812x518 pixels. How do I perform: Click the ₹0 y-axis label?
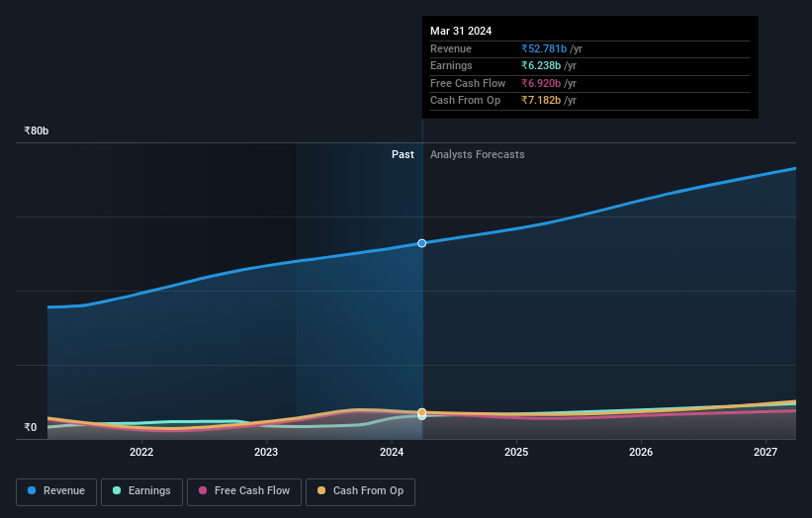tap(31, 427)
